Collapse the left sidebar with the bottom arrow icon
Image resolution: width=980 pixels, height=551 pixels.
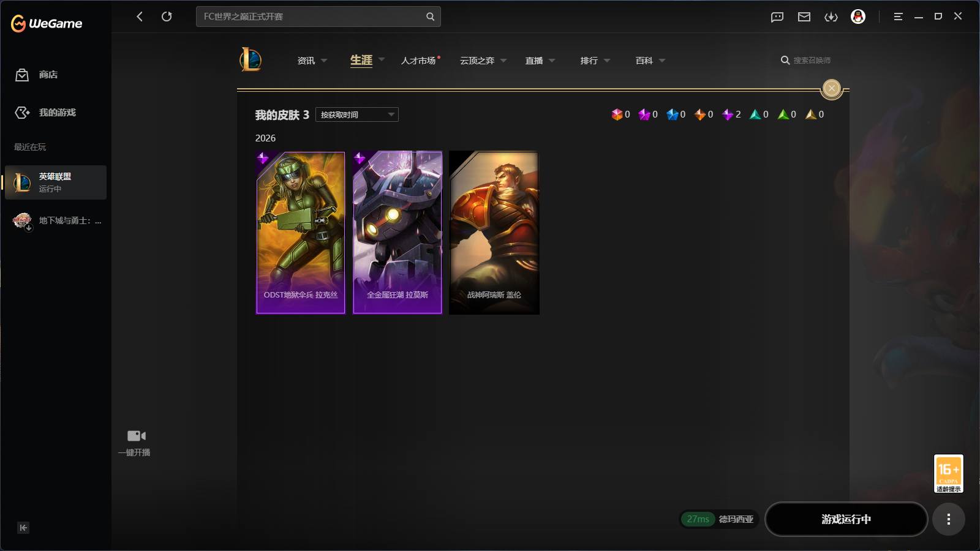(23, 528)
